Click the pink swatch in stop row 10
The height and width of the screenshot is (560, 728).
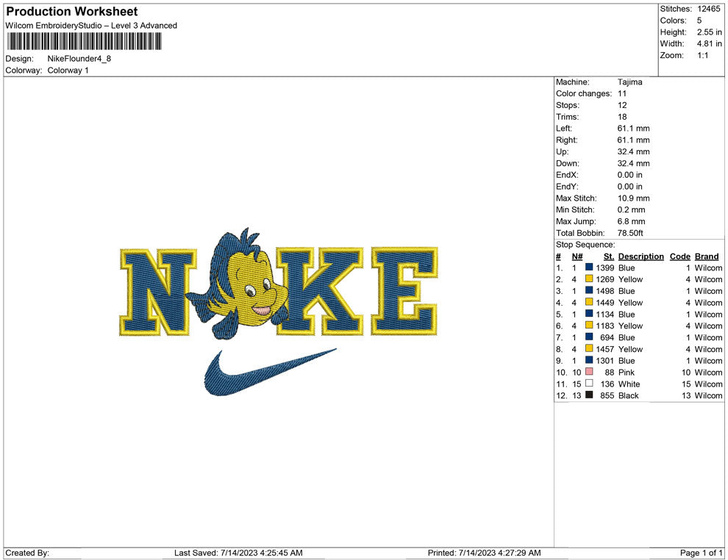(589, 372)
